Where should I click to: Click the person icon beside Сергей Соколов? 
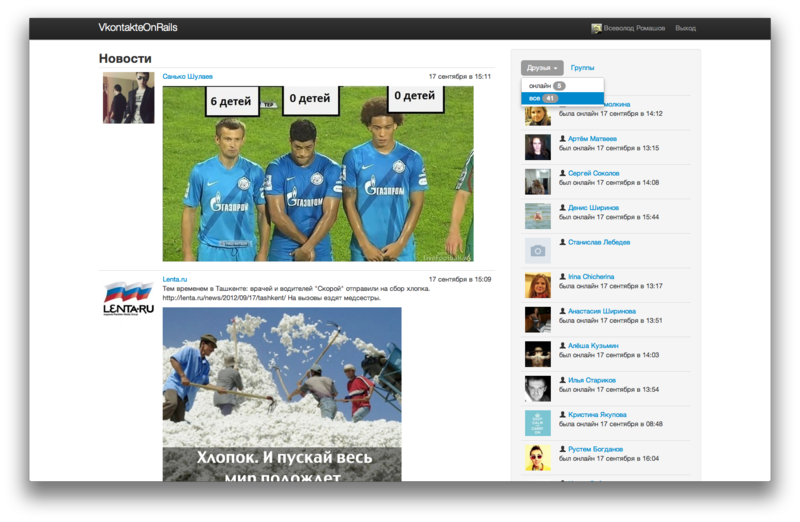pos(562,173)
